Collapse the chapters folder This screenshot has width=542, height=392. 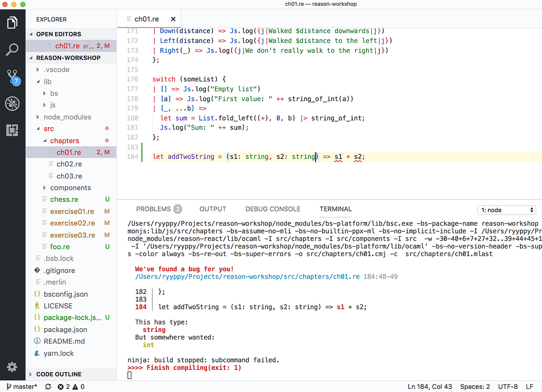click(65, 140)
